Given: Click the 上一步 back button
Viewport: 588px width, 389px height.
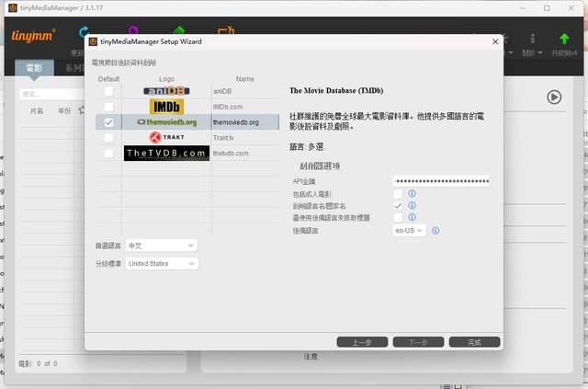Looking at the screenshot, I should tap(362, 342).
